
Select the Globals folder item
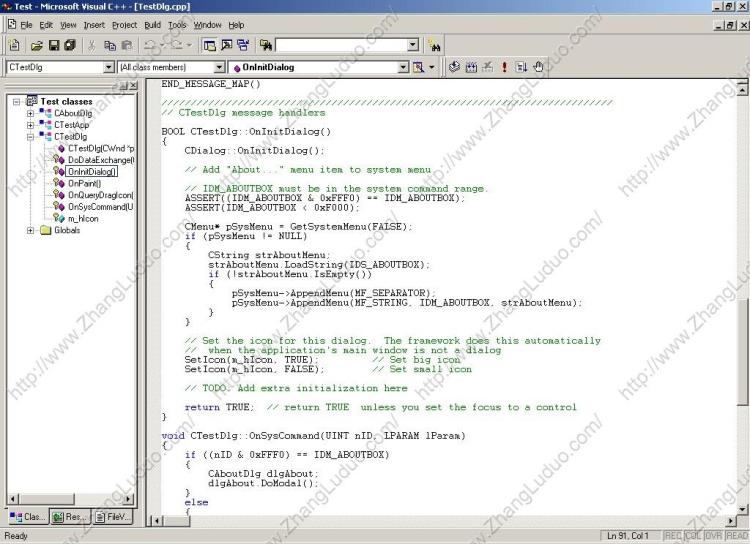(x=67, y=230)
